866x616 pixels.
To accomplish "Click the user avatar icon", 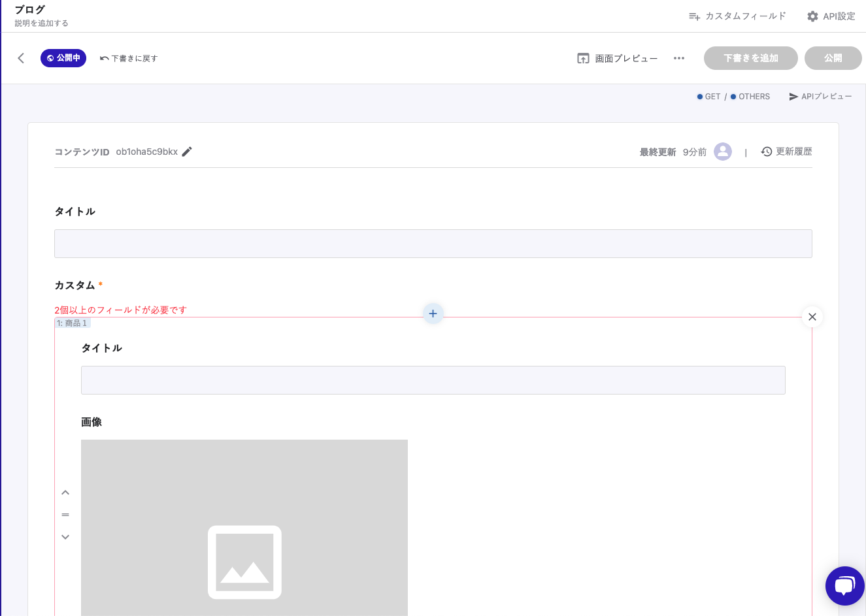I will click(x=722, y=152).
